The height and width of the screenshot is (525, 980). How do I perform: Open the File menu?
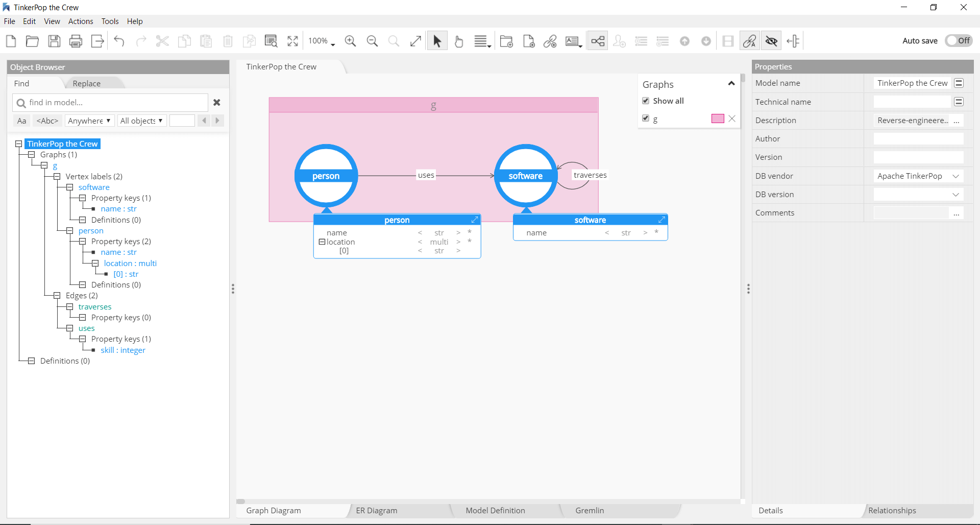9,21
